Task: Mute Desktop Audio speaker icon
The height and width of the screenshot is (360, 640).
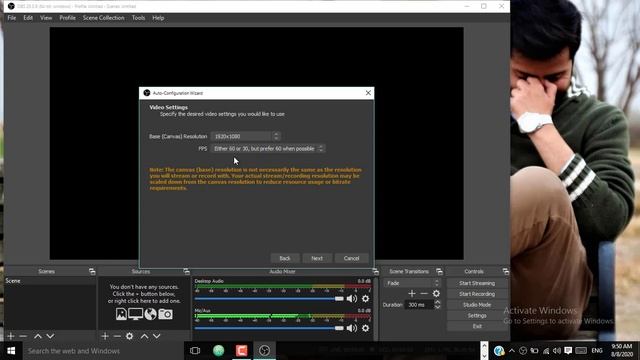Action: 352,299
